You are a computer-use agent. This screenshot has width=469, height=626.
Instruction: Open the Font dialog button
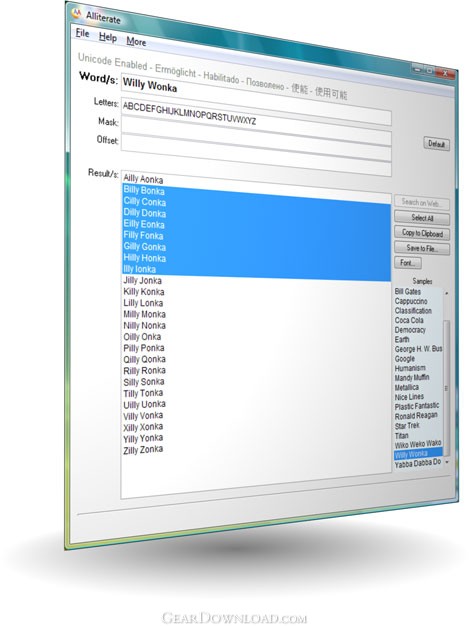408,262
